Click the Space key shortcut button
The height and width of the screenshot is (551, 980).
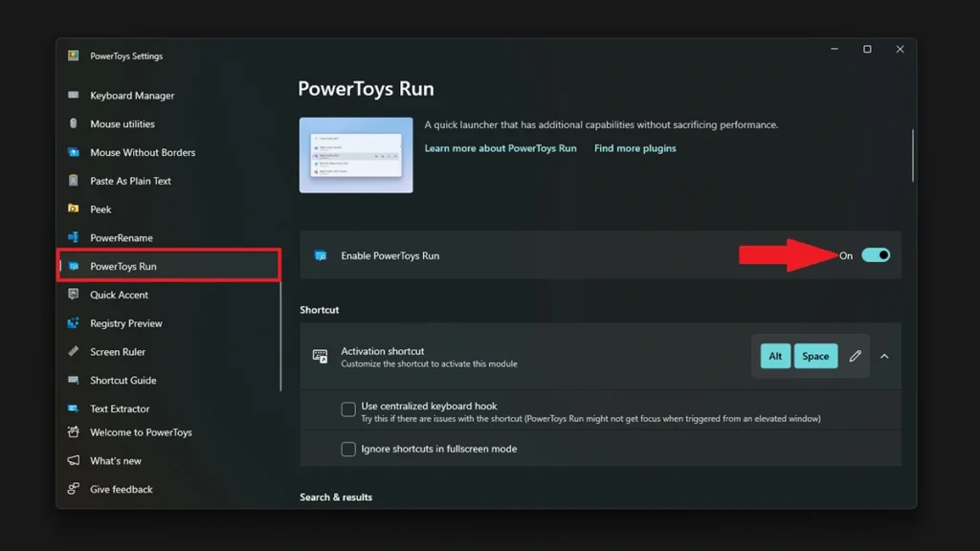(815, 356)
